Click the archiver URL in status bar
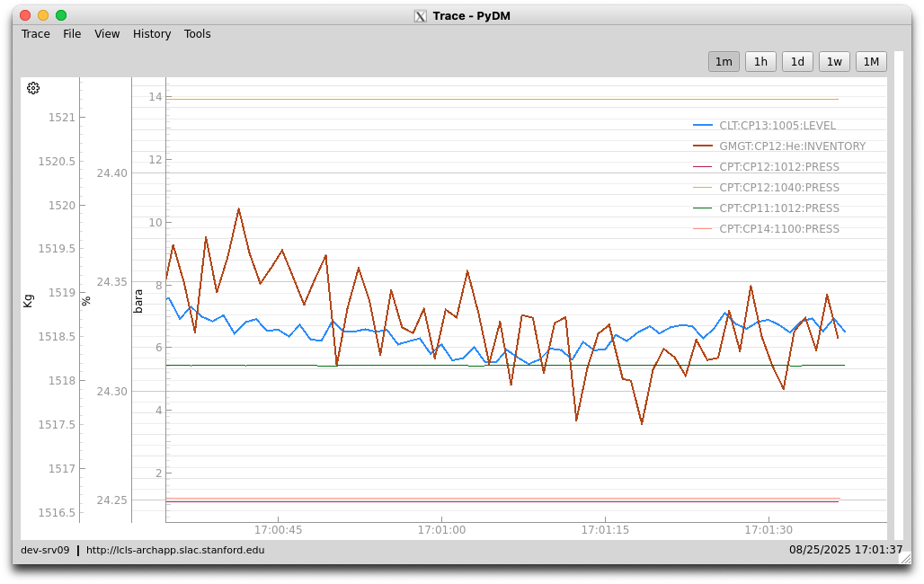This screenshot has width=924, height=584. click(x=175, y=550)
